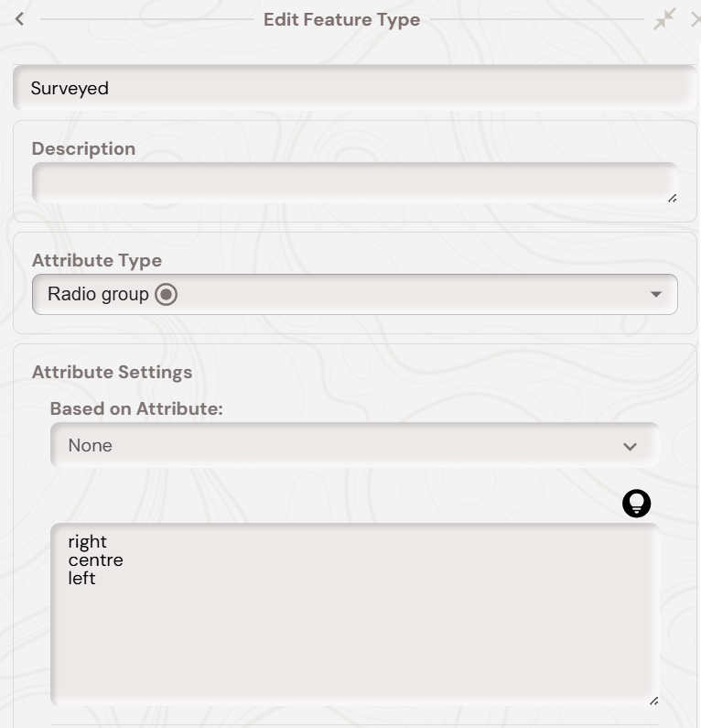Click the "Edit Feature Type" panel title
The width and height of the screenshot is (701, 728).
coord(341,20)
